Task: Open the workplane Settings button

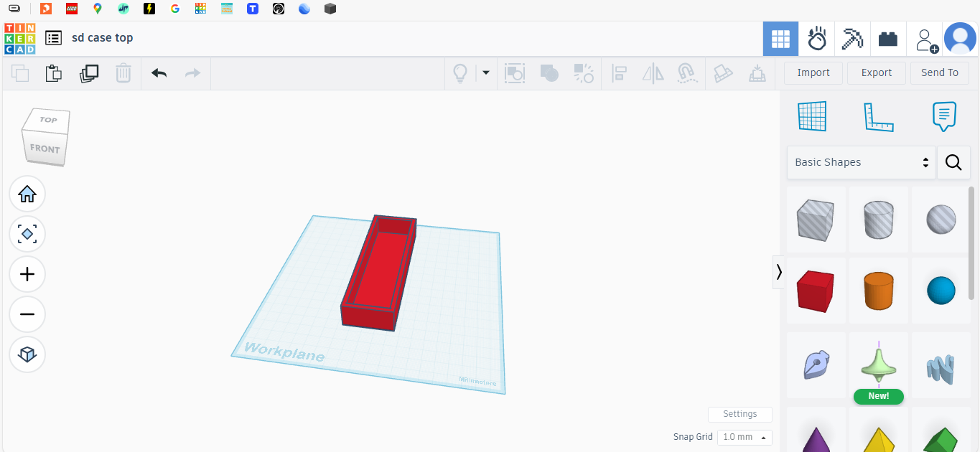Action: point(740,414)
